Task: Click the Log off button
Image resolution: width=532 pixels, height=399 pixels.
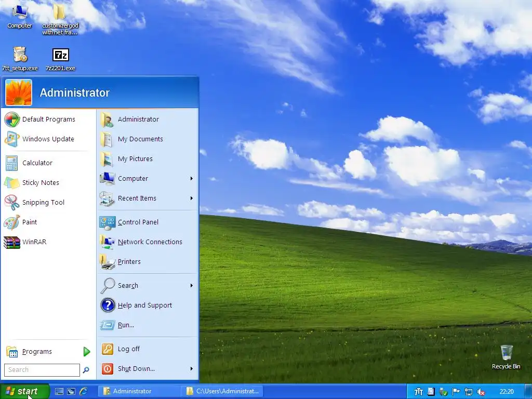Action: click(148, 349)
